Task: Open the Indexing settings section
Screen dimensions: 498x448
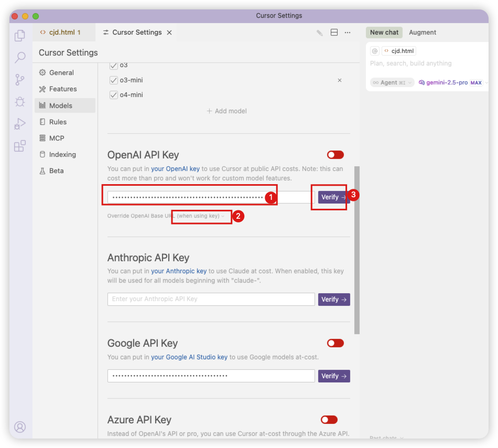Action: tap(65, 154)
